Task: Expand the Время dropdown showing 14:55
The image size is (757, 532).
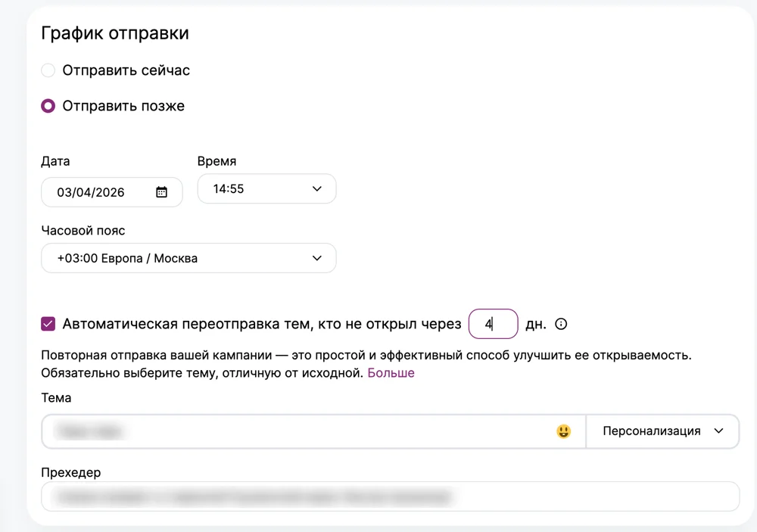Action: [x=266, y=188]
